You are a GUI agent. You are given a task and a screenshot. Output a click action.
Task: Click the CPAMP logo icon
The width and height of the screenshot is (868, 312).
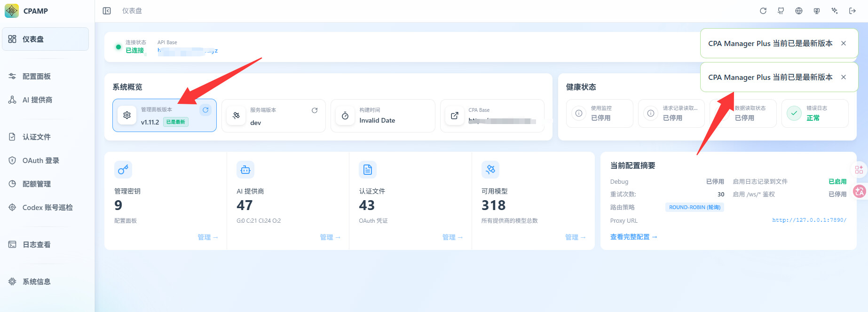click(x=12, y=11)
